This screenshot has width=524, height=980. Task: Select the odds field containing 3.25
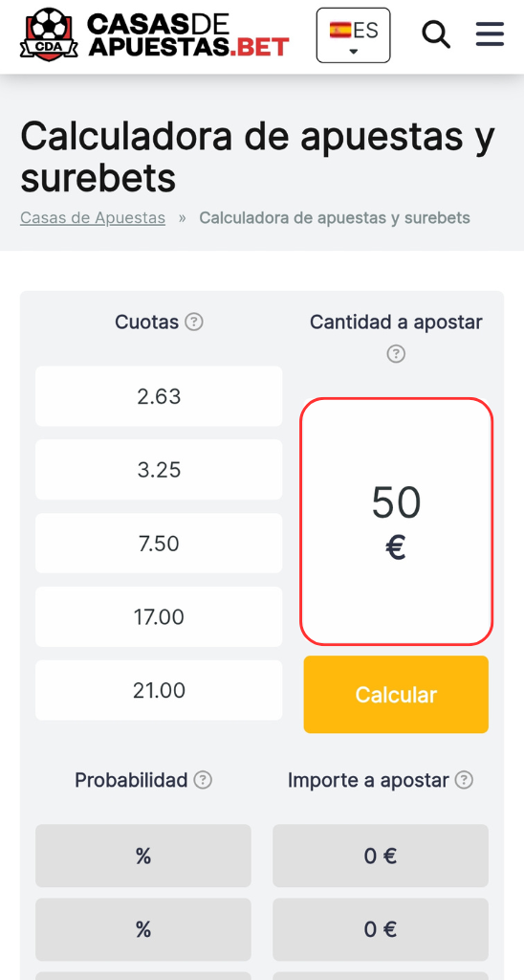(159, 470)
